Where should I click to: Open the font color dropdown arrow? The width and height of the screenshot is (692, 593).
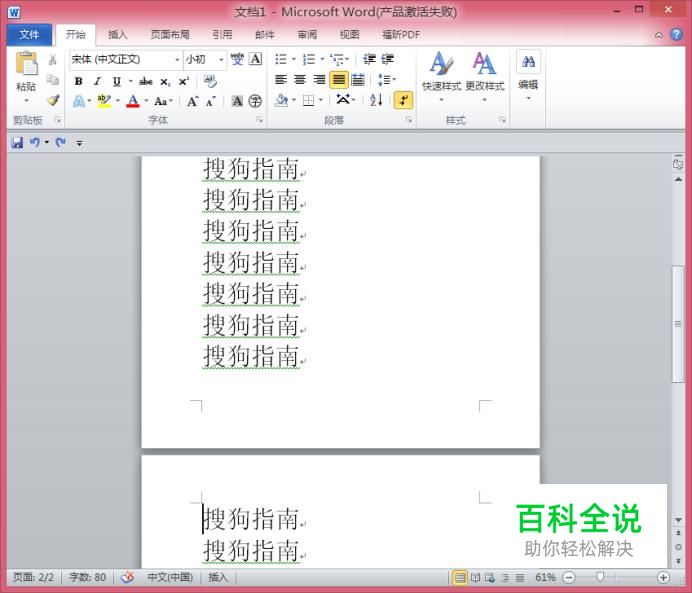pos(146,101)
